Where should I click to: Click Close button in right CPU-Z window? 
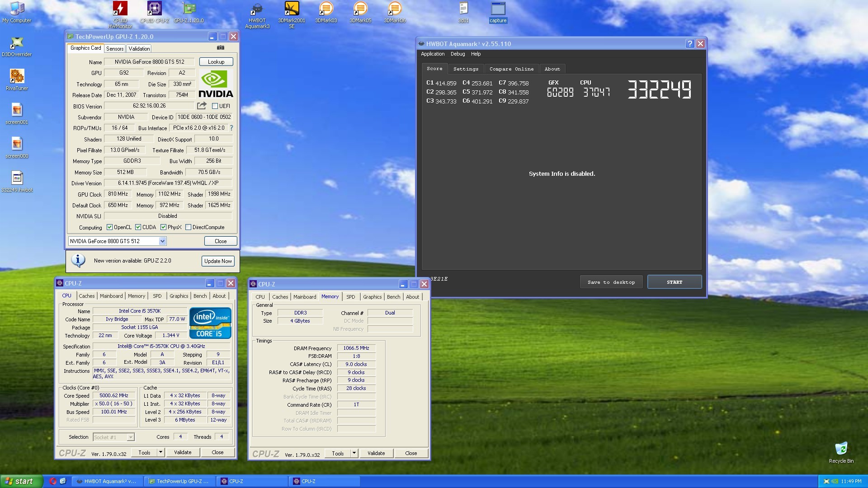coord(411,453)
